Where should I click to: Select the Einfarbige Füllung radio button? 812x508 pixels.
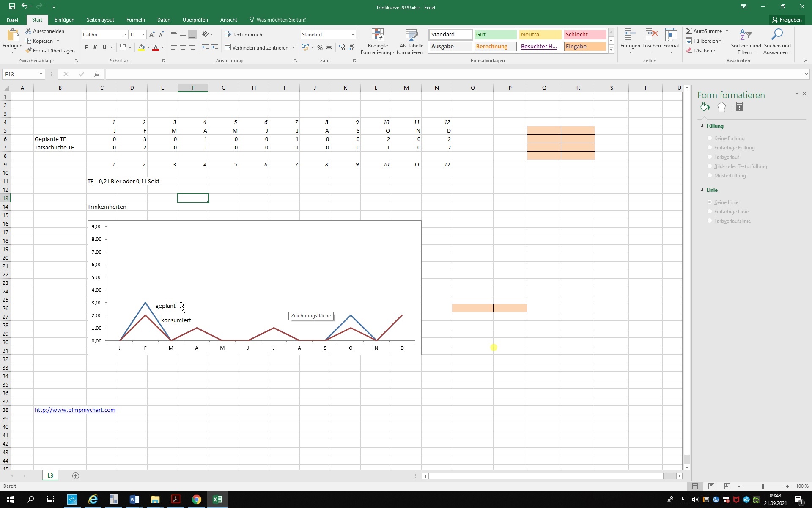[710, 148]
